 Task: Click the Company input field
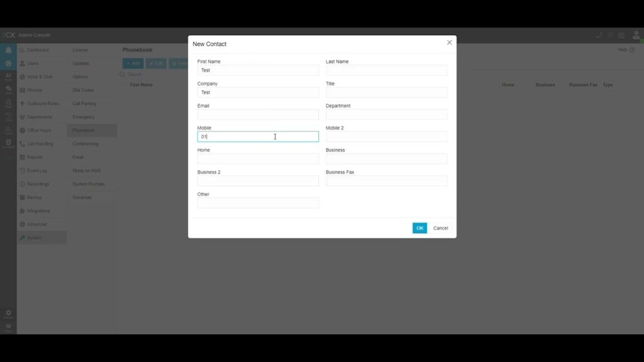pos(258,92)
